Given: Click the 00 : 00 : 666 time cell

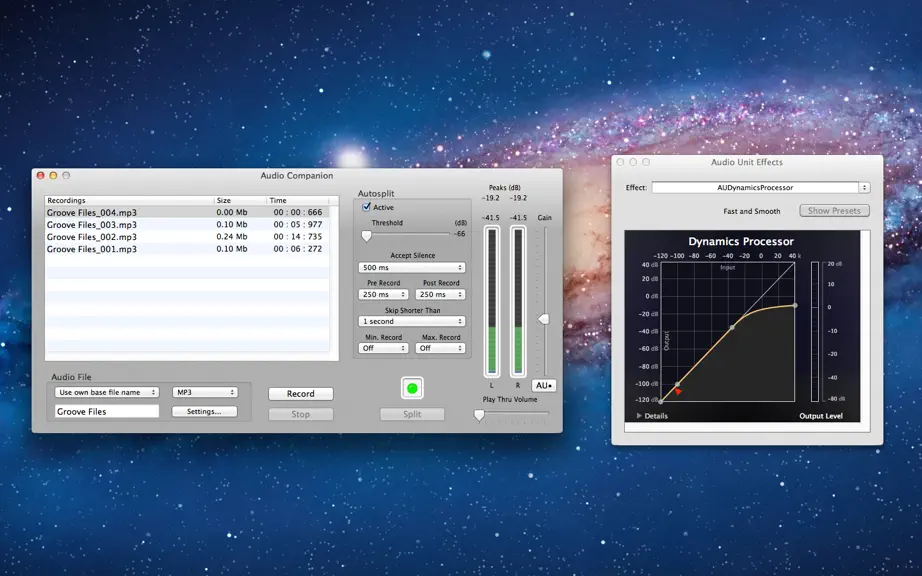Looking at the screenshot, I should [298, 212].
